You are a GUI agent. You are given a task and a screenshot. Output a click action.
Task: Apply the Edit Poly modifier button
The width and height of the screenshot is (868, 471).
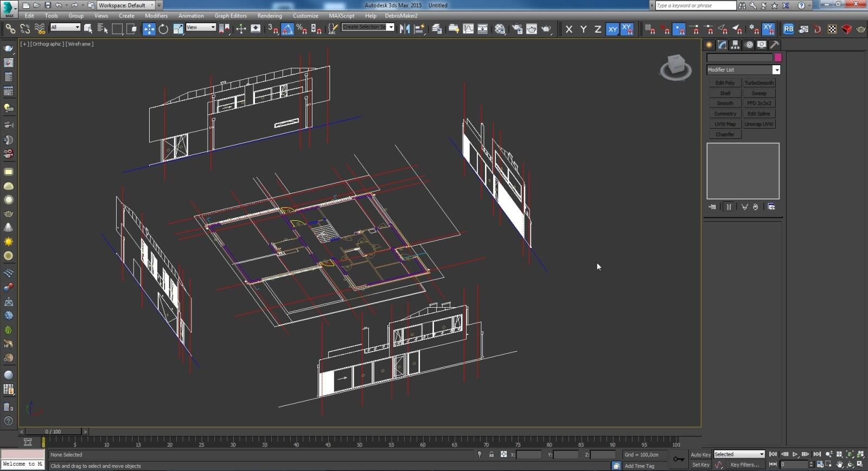pyautogui.click(x=725, y=83)
